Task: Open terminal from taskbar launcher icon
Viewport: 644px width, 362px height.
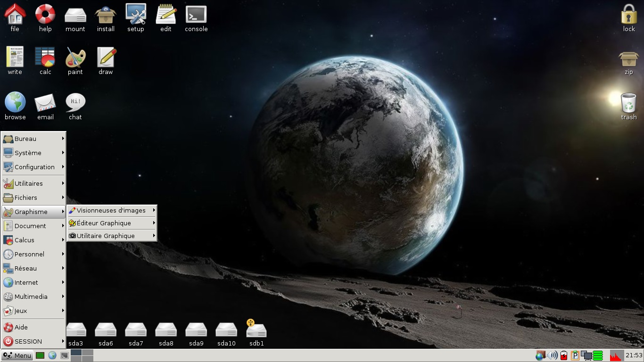Action: click(65, 355)
